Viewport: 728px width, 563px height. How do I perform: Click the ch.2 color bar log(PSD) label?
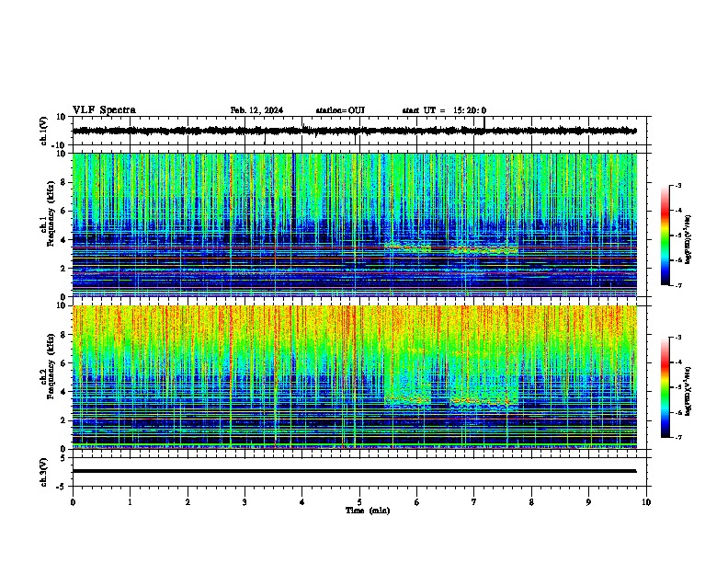(x=688, y=391)
